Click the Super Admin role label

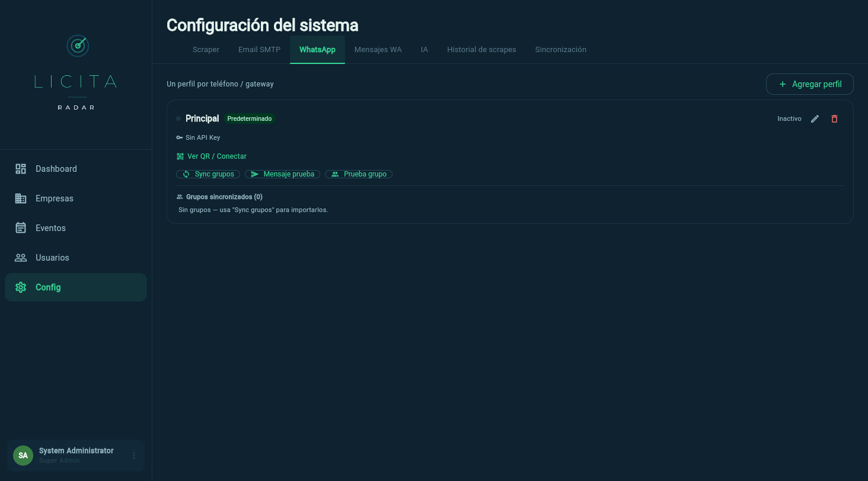pyautogui.click(x=59, y=461)
